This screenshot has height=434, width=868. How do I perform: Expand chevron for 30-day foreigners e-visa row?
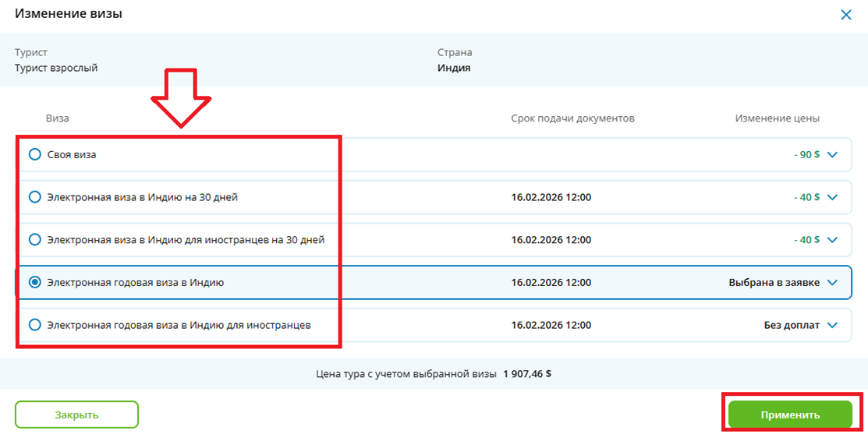pos(832,240)
